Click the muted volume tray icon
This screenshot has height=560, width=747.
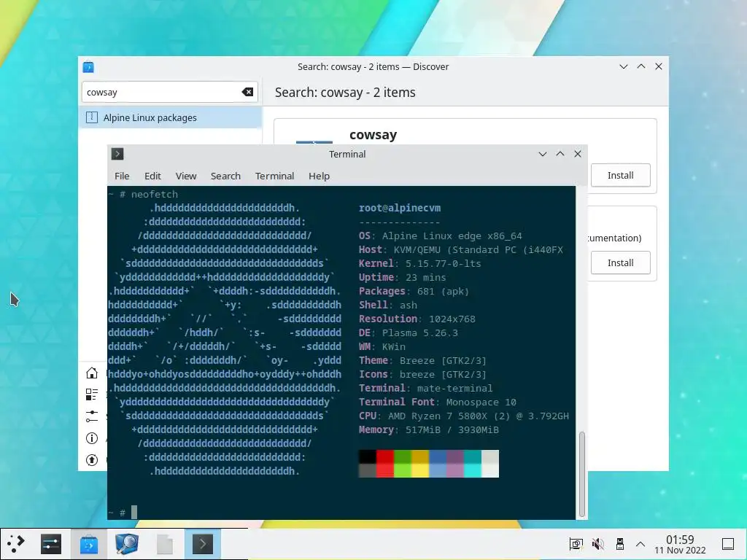point(598,544)
